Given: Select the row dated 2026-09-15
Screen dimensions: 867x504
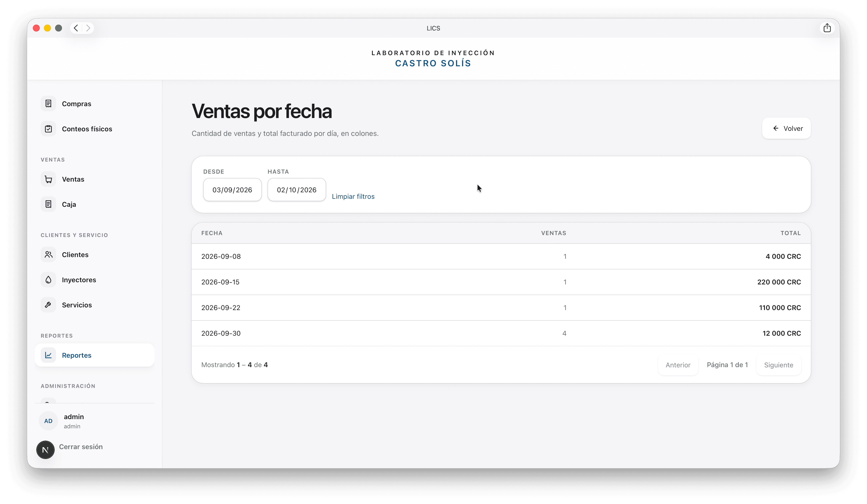Looking at the screenshot, I should pyautogui.click(x=501, y=282).
